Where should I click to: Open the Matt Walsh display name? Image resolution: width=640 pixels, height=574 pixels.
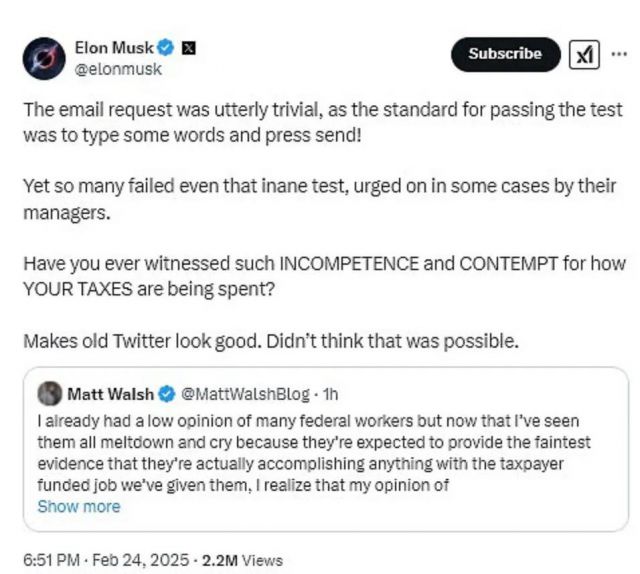[110, 394]
